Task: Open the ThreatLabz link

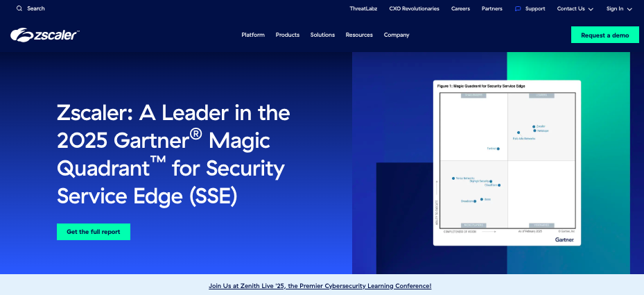Action: [363, 8]
